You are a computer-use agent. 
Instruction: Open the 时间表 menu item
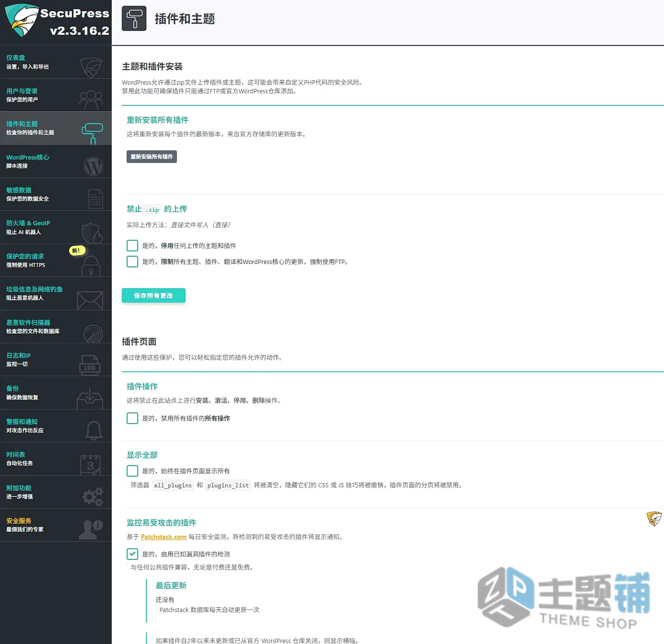56,459
